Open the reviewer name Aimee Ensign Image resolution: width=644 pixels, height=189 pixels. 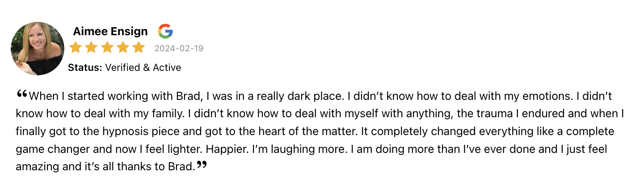[x=110, y=31]
